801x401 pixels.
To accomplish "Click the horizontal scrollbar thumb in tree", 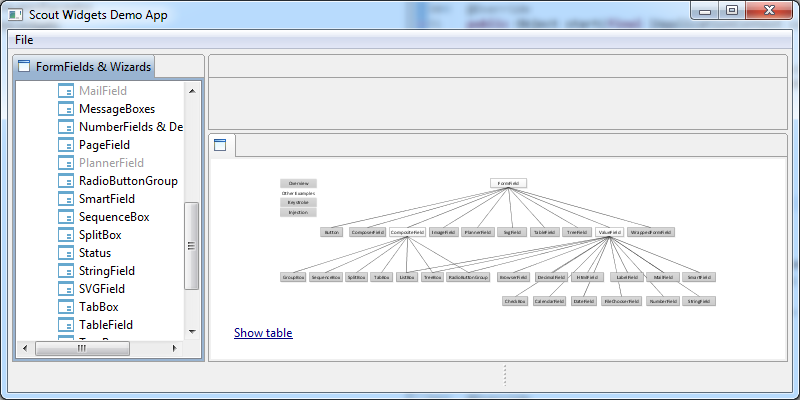I will pyautogui.click(x=82, y=348).
